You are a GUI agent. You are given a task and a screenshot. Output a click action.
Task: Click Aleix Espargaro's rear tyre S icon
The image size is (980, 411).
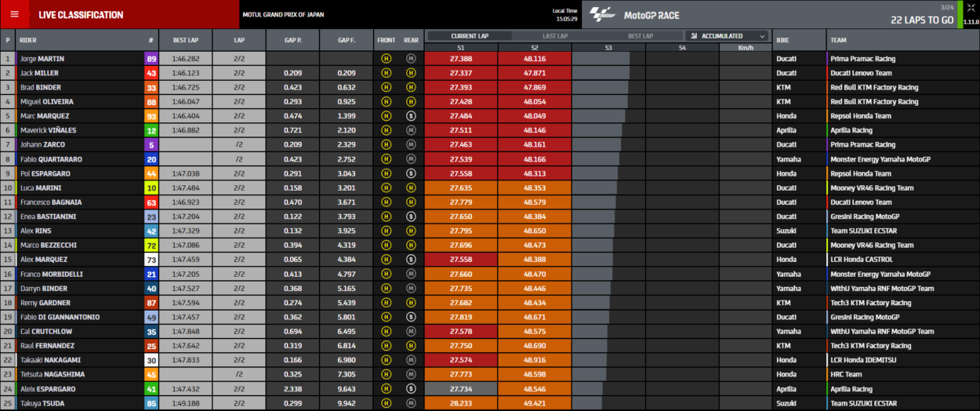coord(411,389)
